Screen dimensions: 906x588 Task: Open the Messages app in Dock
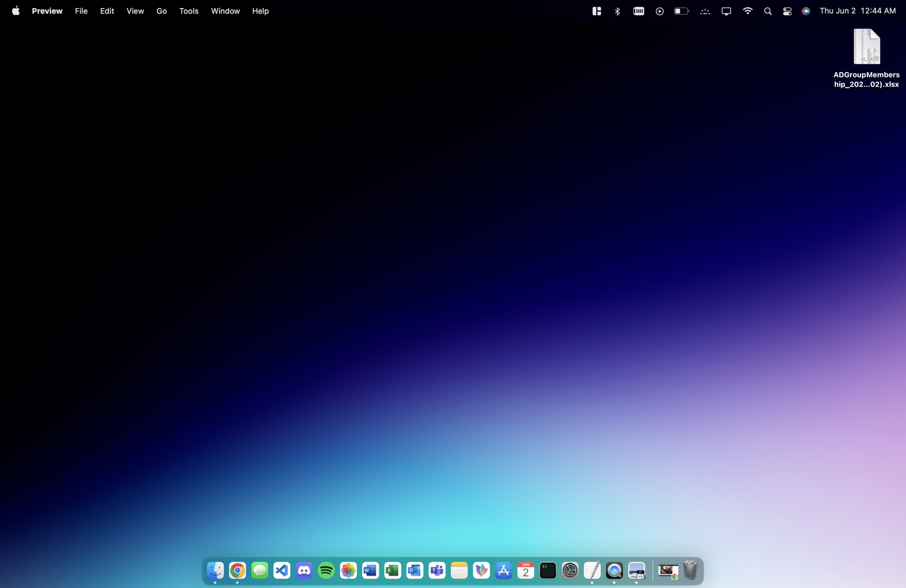tap(260, 570)
